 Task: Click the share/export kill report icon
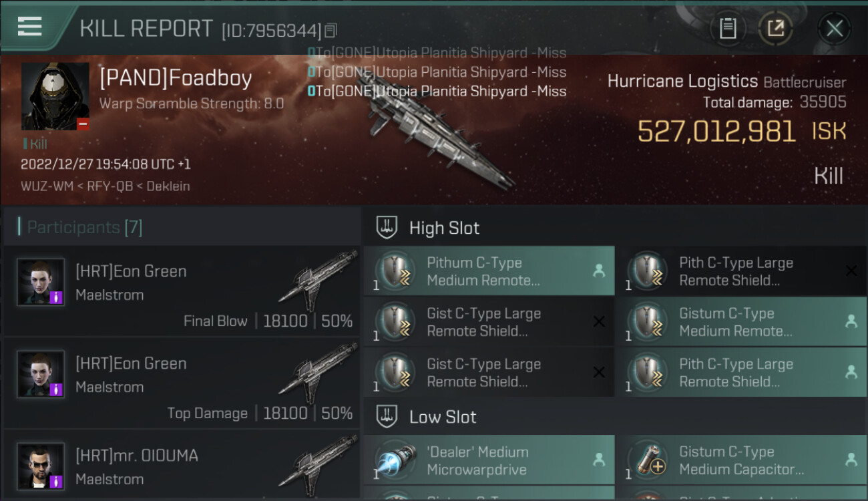[775, 28]
